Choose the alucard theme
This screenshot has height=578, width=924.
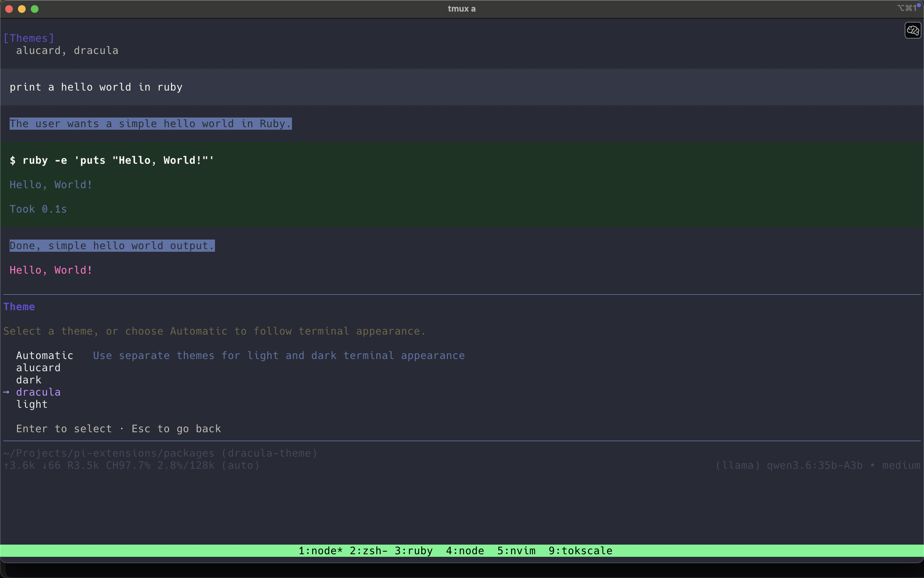pos(38,368)
